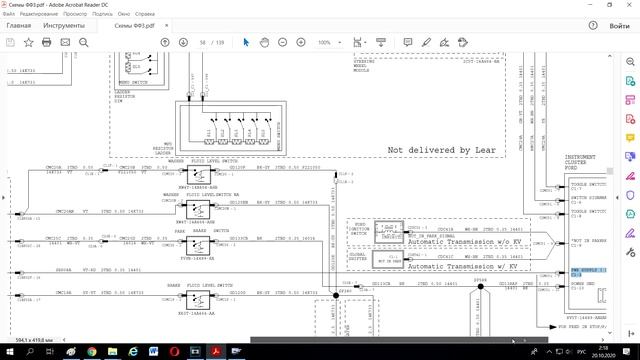Open Windows Start menu

pos(9,351)
